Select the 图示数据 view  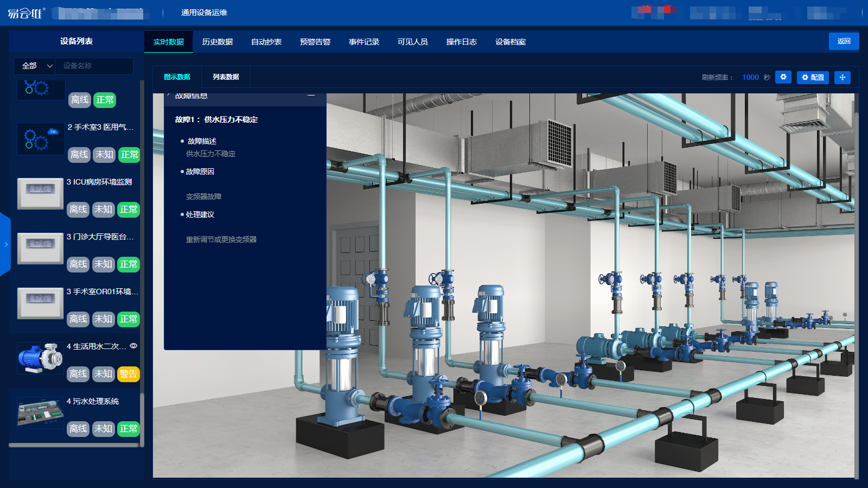177,77
